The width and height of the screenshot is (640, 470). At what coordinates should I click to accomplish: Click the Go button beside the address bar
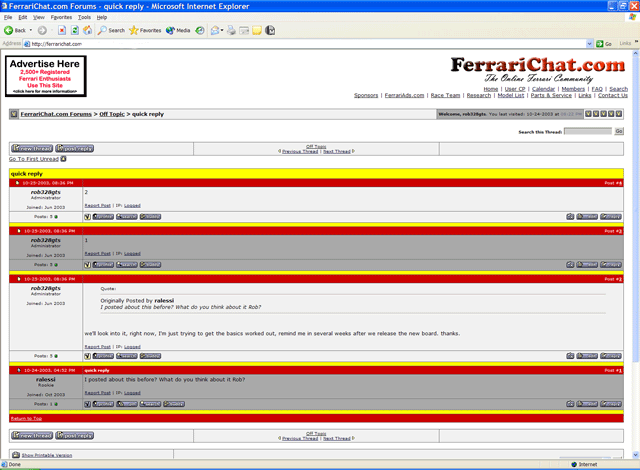point(604,44)
